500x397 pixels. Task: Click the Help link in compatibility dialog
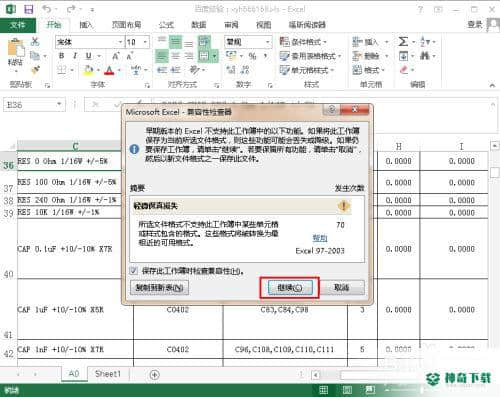point(320,238)
